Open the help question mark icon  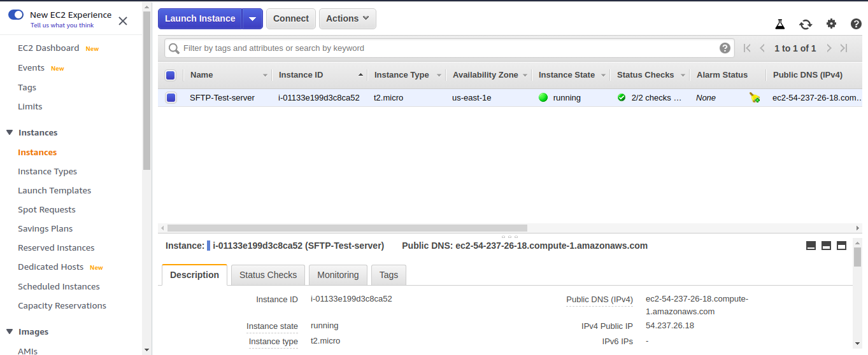pos(857,24)
